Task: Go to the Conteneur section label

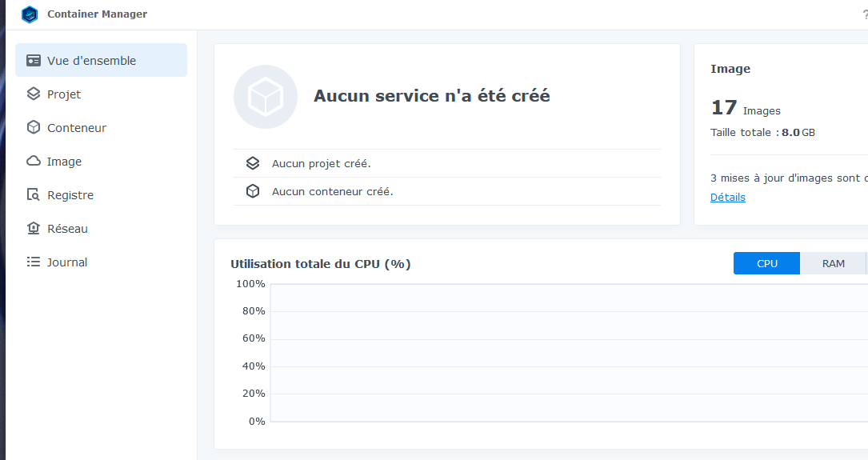Action: [x=77, y=128]
